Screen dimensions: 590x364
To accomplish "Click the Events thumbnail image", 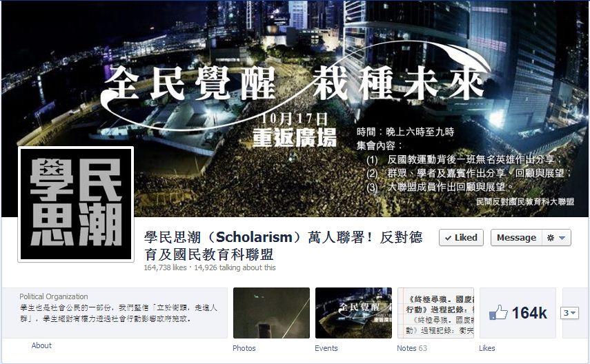I will pyautogui.click(x=353, y=313).
